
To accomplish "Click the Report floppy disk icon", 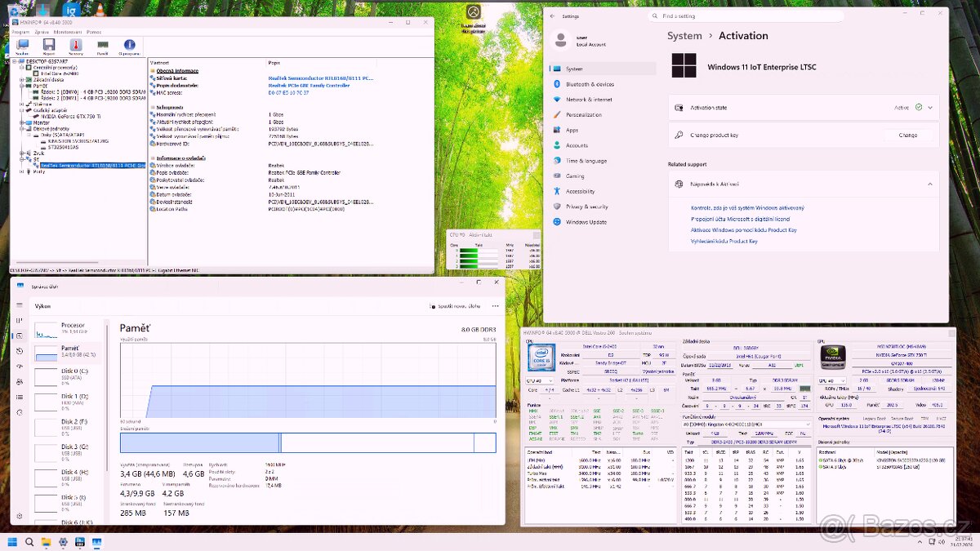I will [x=49, y=46].
